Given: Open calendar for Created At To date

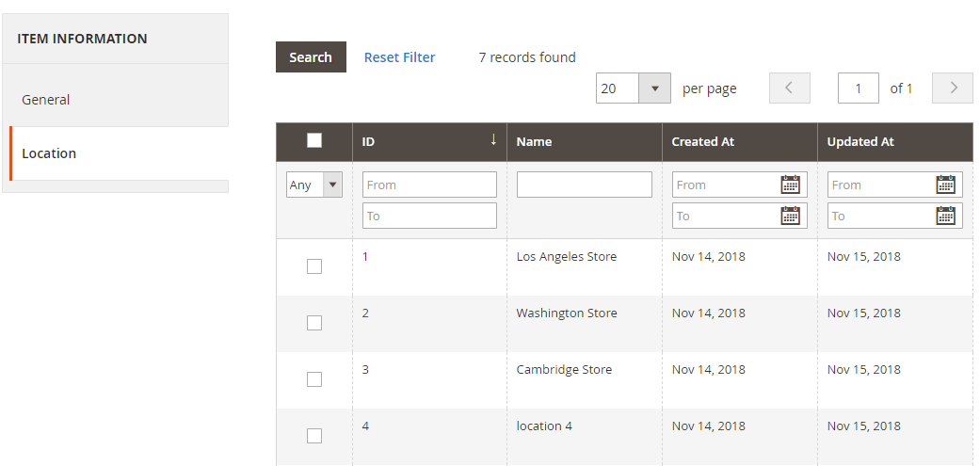Looking at the screenshot, I should coord(790,216).
